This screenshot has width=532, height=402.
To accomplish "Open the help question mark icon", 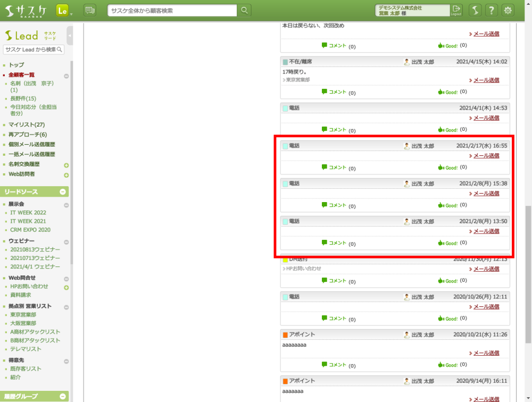I will click(x=492, y=11).
